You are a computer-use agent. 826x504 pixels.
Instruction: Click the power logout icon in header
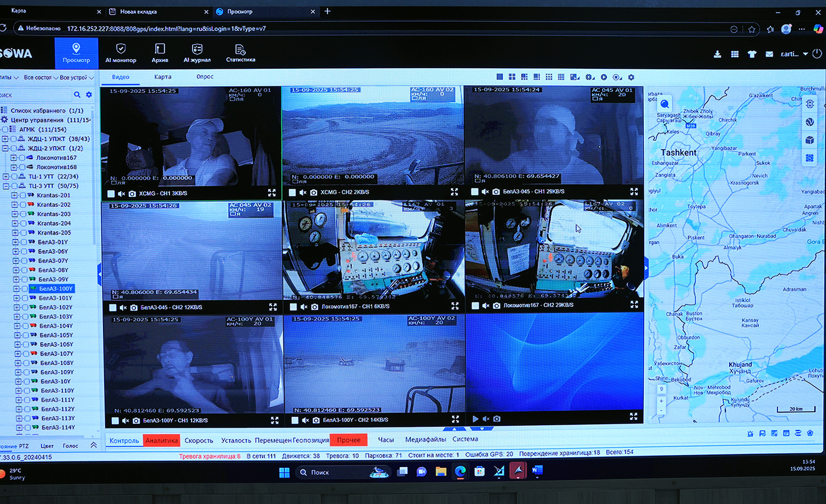click(817, 54)
